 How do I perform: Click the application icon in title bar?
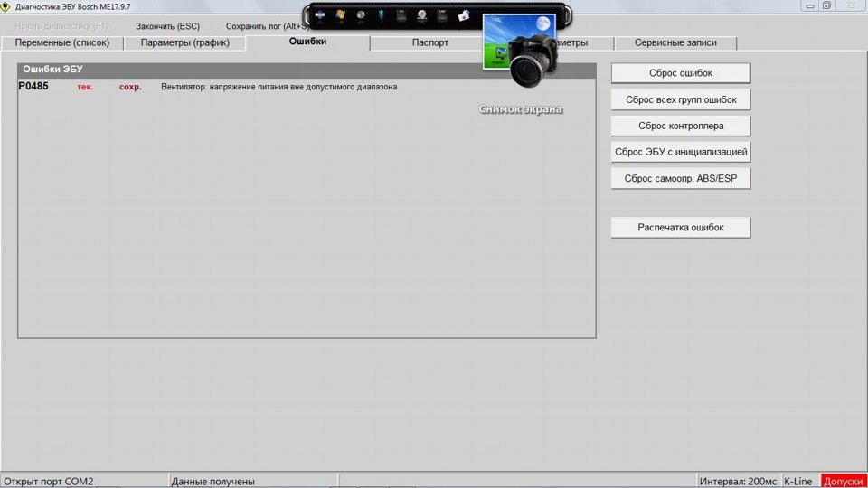point(7,6)
